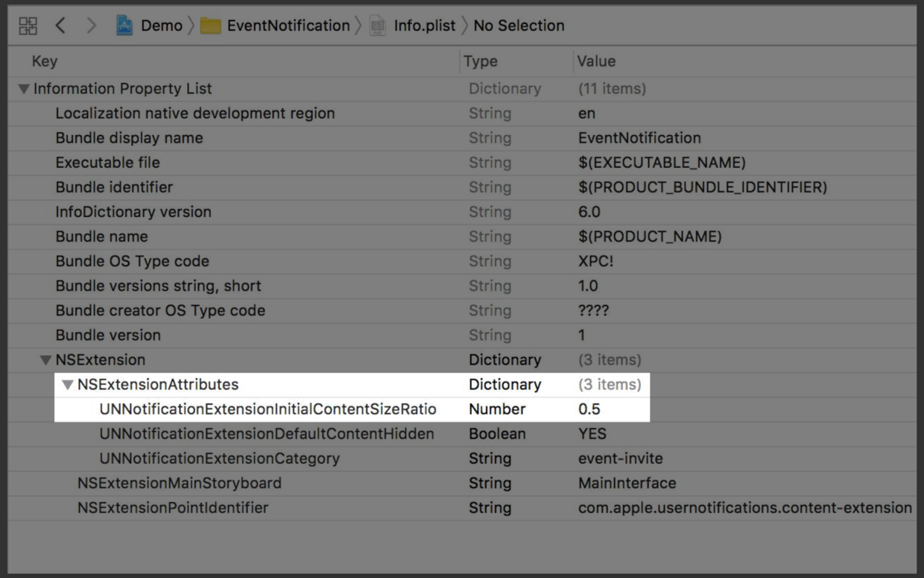The image size is (924, 578).
Task: Select the UNNotificationExtensionCategory key
Action: click(219, 459)
